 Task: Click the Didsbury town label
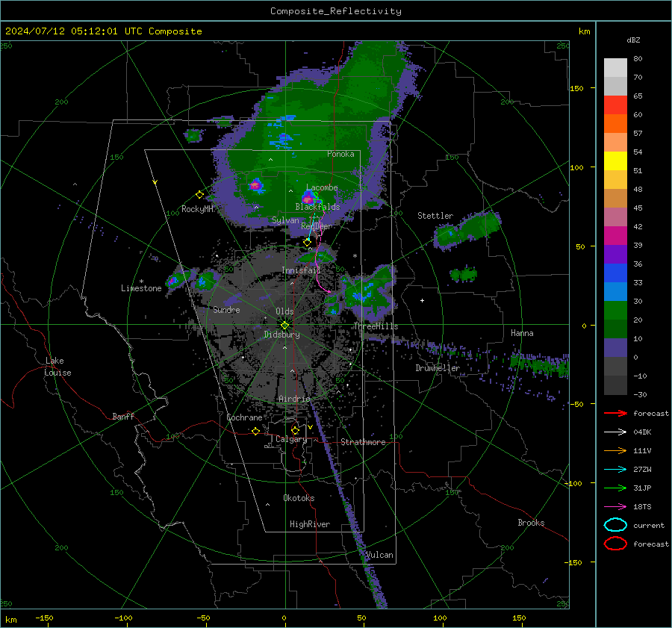[x=281, y=335]
